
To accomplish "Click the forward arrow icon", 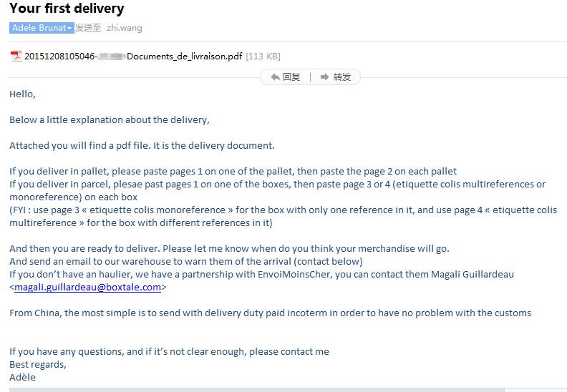I will [324, 77].
